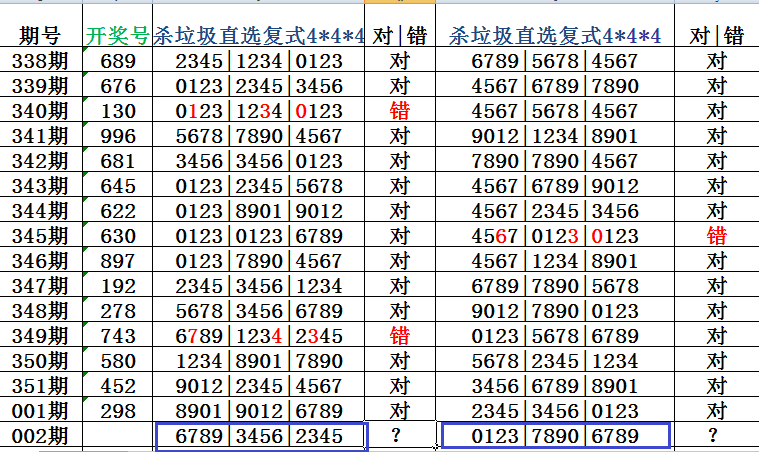The height and width of the screenshot is (452, 759).
Task: Select the 349期 row label
Action: click(x=41, y=335)
